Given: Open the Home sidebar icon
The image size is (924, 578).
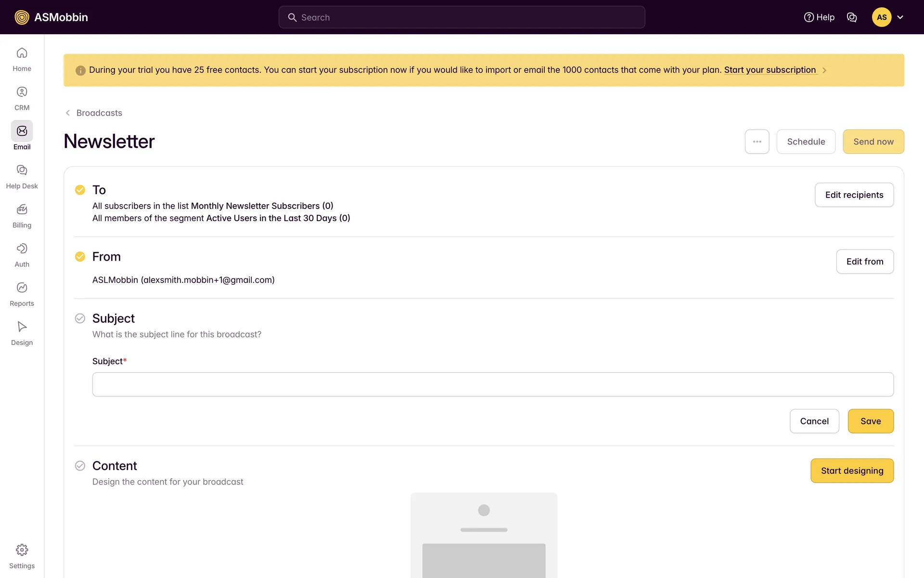Looking at the screenshot, I should coord(22,53).
